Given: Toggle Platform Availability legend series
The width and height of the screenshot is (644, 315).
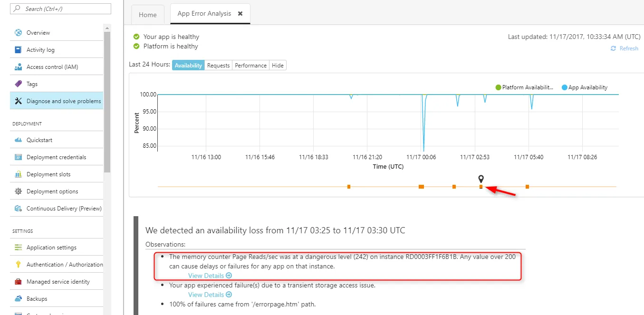Looking at the screenshot, I should [525, 87].
